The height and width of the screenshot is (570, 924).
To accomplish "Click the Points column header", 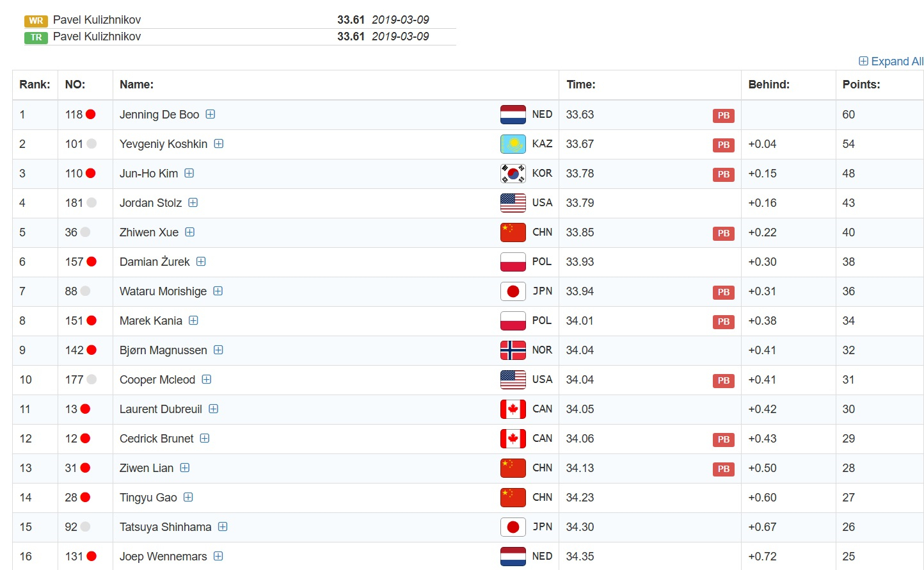I will point(861,85).
